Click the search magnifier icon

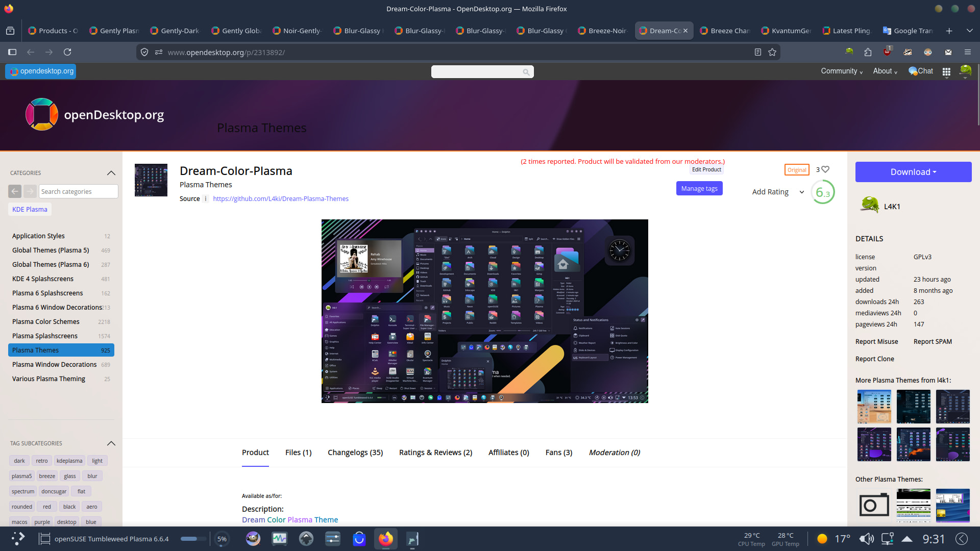(526, 72)
